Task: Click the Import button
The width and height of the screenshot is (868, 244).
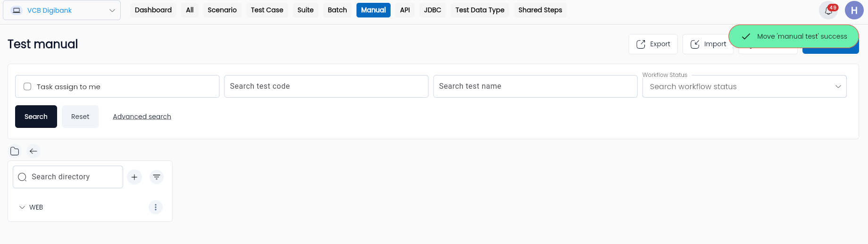Action: tap(708, 44)
